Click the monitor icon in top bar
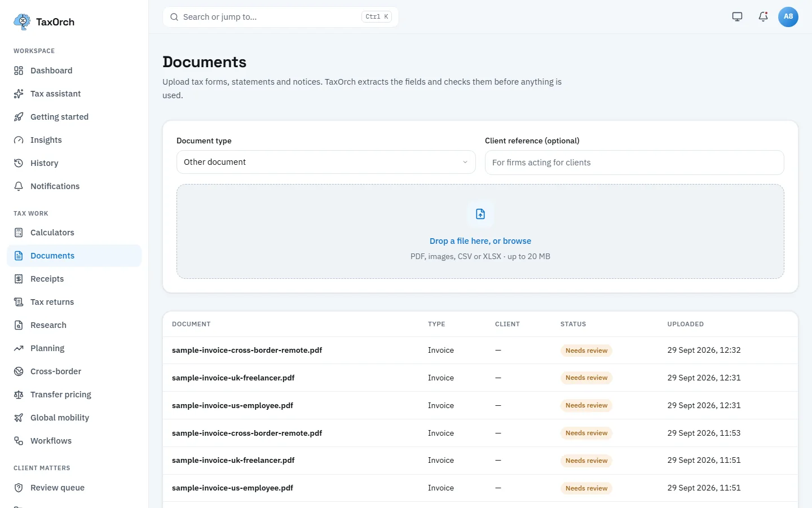This screenshot has width=812, height=508. pyautogui.click(x=737, y=17)
